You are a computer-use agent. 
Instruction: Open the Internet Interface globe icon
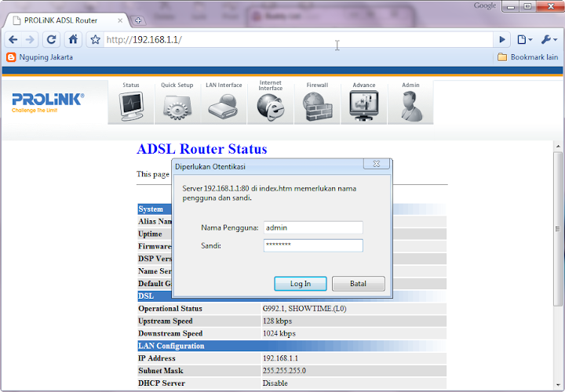click(270, 107)
